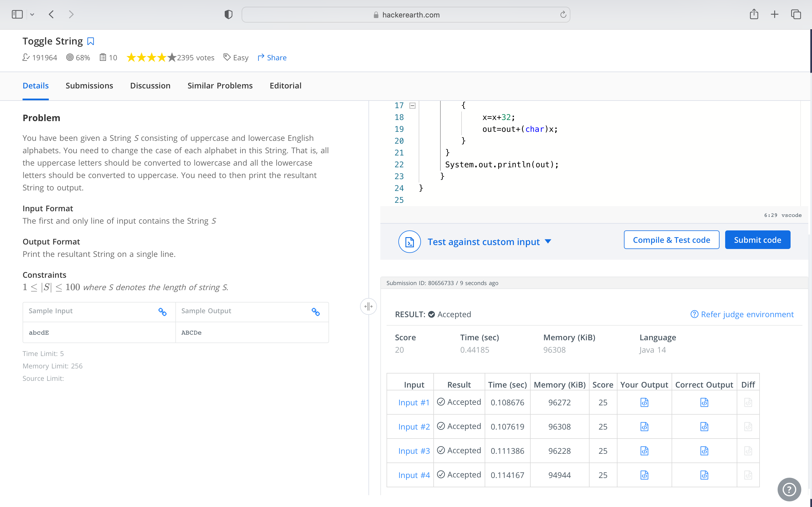Click the Safari share icon
Image resolution: width=812 pixels, height=507 pixels.
pyautogui.click(x=754, y=14)
